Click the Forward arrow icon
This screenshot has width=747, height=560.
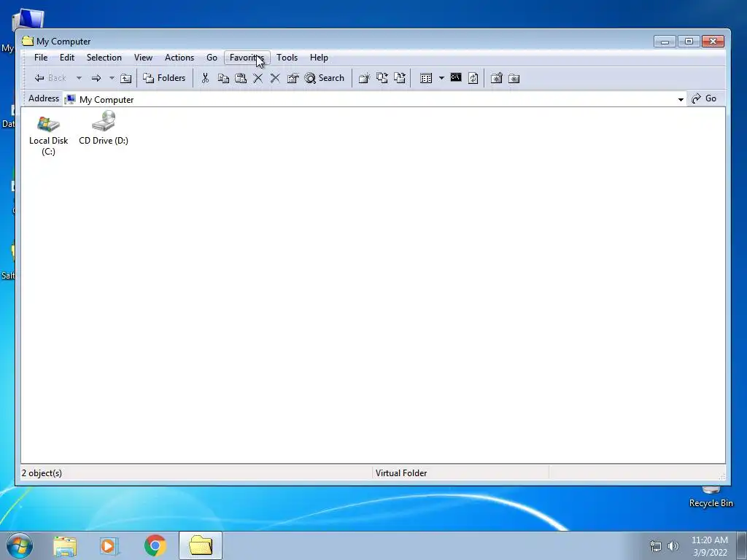[x=96, y=78]
